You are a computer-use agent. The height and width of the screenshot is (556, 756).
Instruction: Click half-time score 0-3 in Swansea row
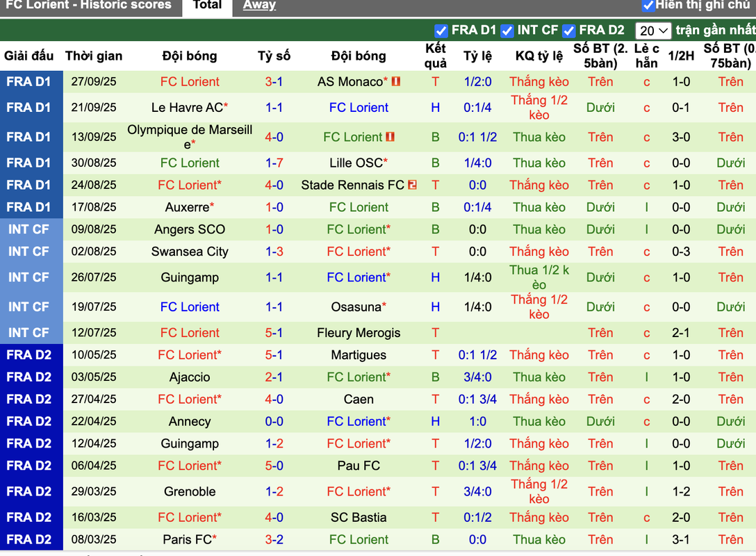tap(681, 251)
